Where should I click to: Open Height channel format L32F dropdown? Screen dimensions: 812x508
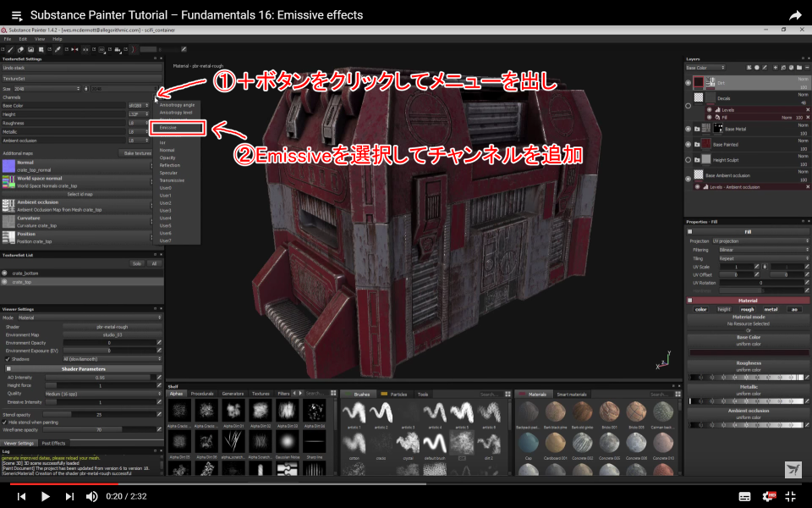[139, 114]
